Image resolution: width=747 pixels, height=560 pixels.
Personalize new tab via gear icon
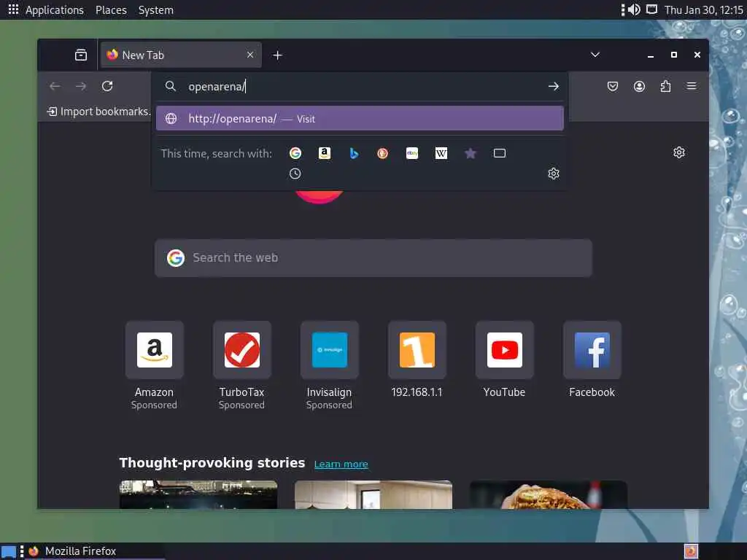click(x=679, y=152)
